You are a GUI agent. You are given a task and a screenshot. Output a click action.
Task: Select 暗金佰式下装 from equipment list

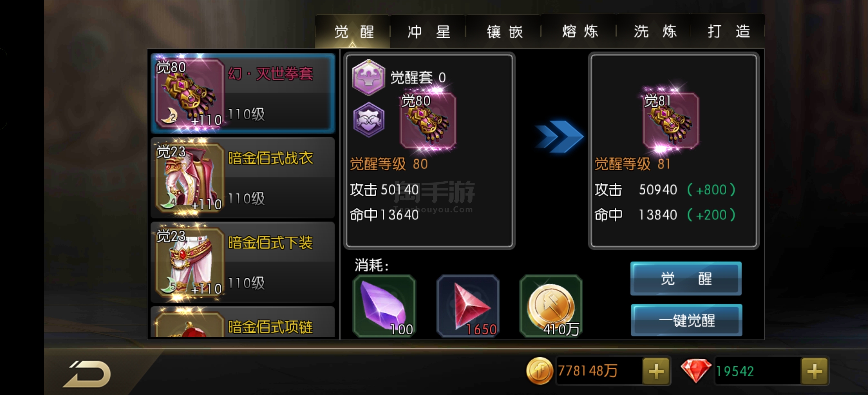point(243,262)
